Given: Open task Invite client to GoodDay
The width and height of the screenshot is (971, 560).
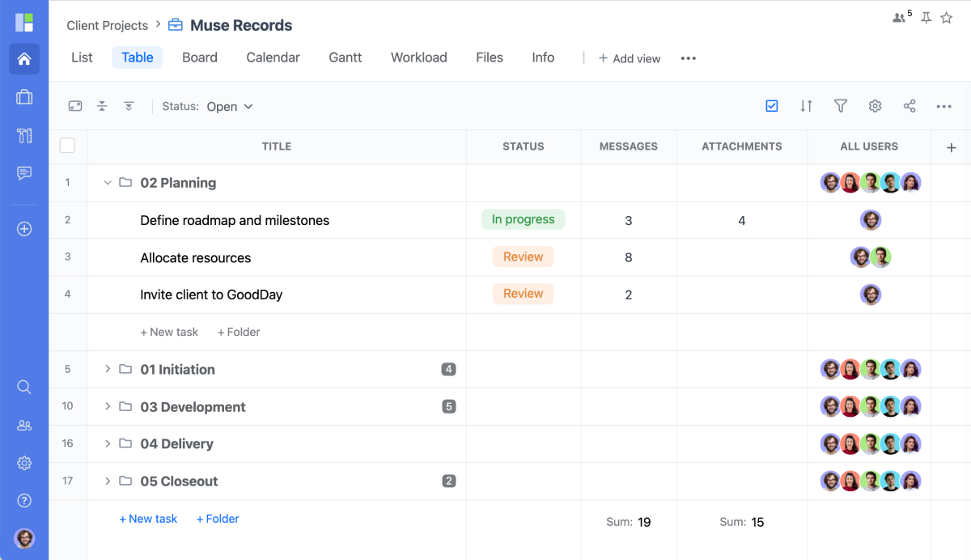Looking at the screenshot, I should coord(211,295).
